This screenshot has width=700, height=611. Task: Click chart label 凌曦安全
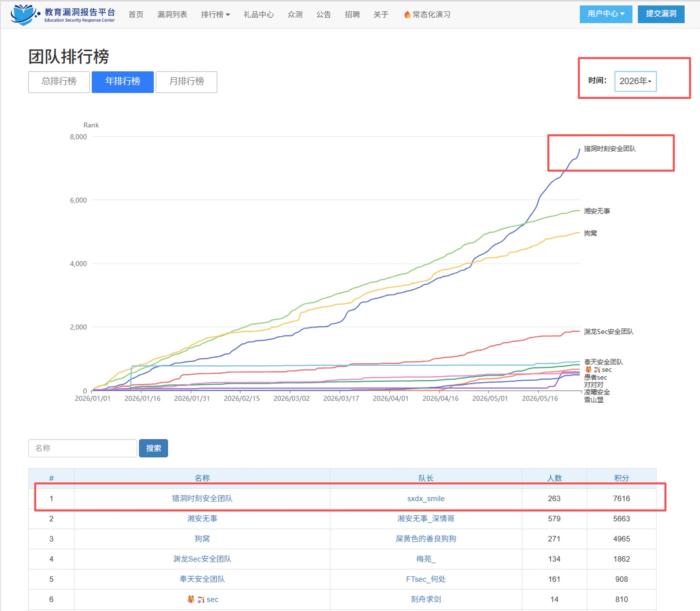point(597,392)
